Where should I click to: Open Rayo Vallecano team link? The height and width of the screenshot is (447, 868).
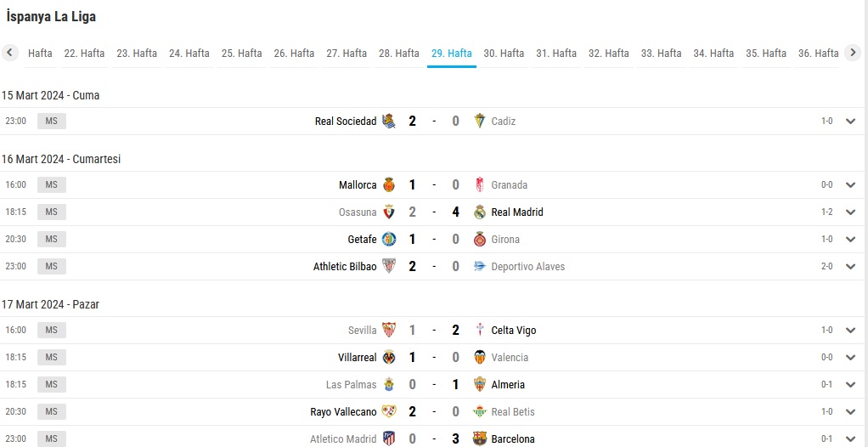(343, 411)
